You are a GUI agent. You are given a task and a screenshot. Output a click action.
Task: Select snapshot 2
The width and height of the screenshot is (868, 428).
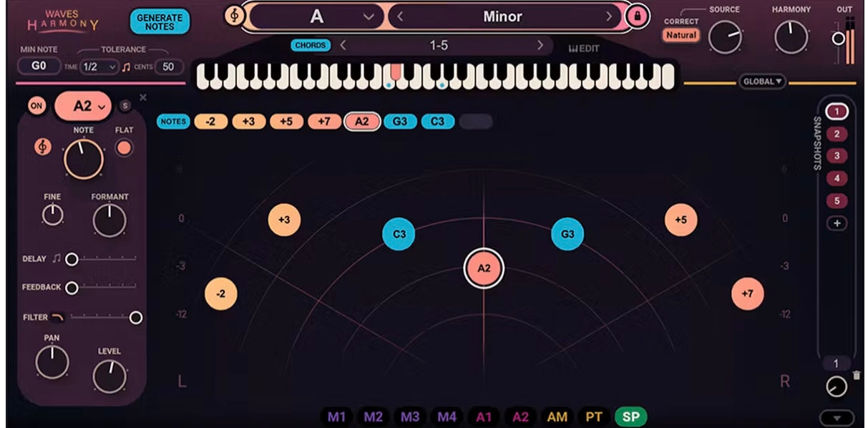837,134
